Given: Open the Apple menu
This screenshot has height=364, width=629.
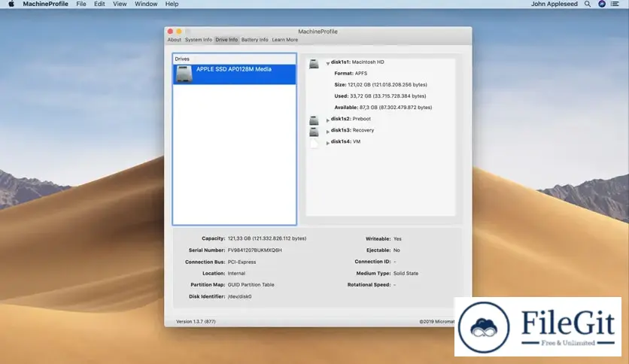Looking at the screenshot, I should pyautogui.click(x=11, y=4).
